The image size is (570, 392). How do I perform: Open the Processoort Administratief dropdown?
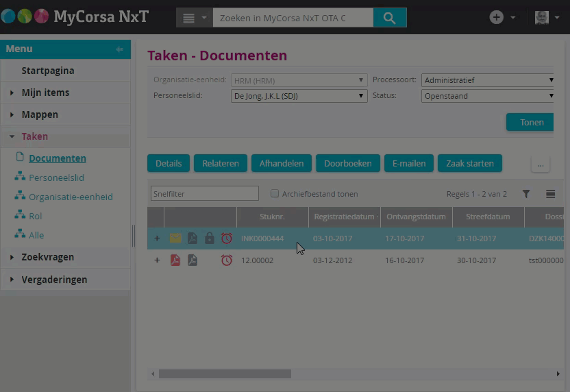pos(488,80)
